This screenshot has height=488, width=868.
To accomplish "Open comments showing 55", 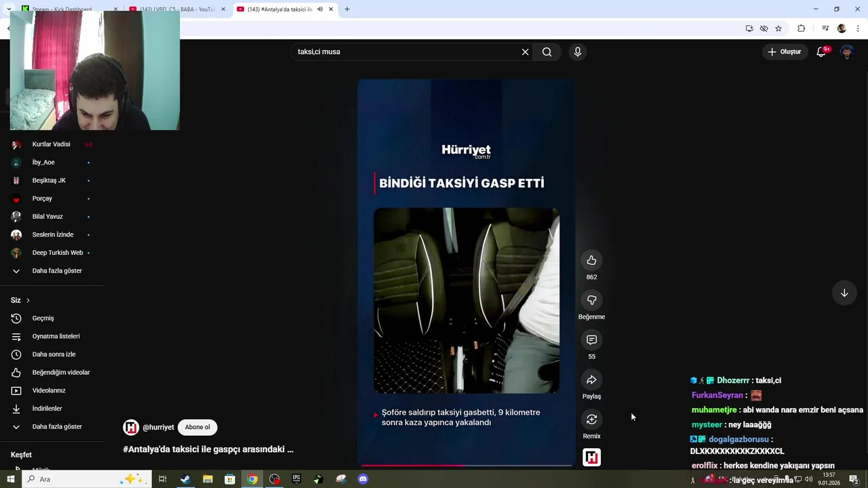I will click(x=591, y=340).
